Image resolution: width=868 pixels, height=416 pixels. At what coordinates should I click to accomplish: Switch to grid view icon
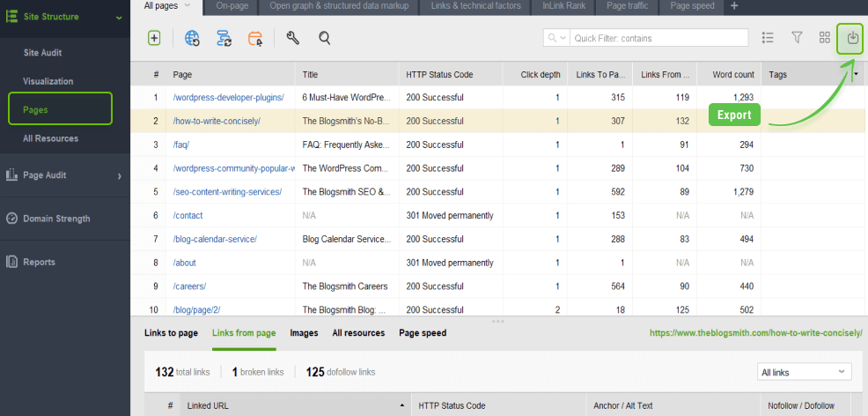(825, 38)
